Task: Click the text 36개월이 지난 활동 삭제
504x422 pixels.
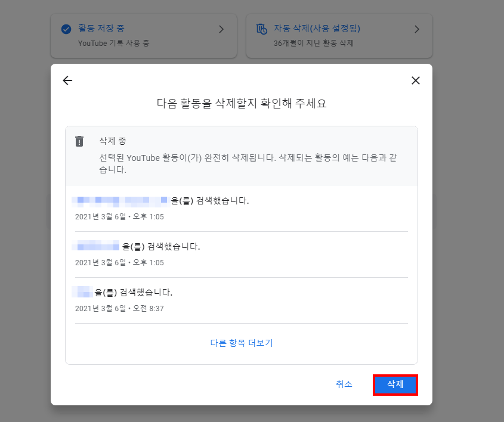Action: pos(314,43)
